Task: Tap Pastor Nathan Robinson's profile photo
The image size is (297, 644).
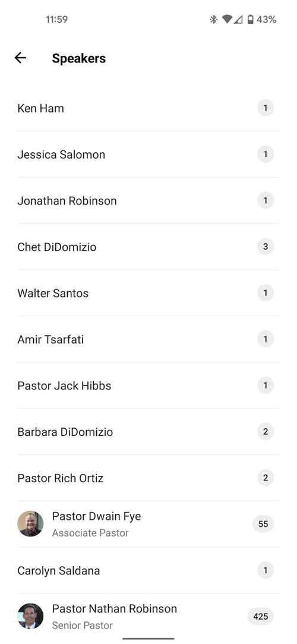Action: [30, 616]
